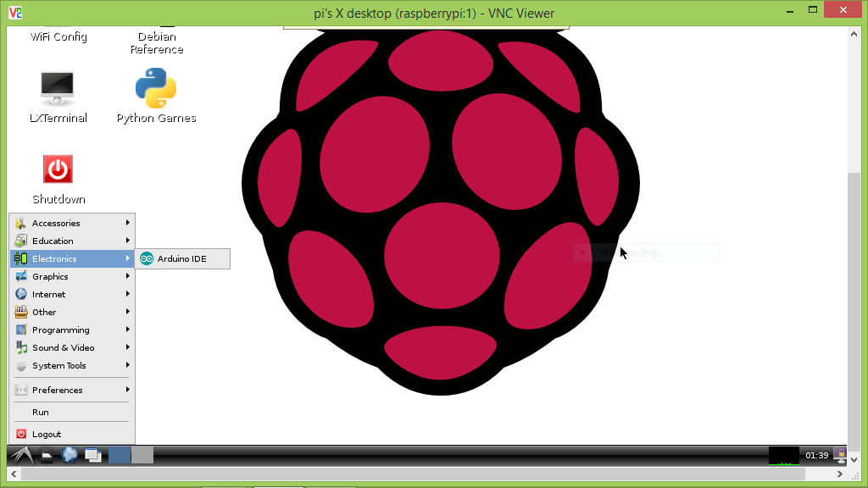The image size is (868, 488).
Task: Open the System Tools menu category
Action: [x=72, y=366]
